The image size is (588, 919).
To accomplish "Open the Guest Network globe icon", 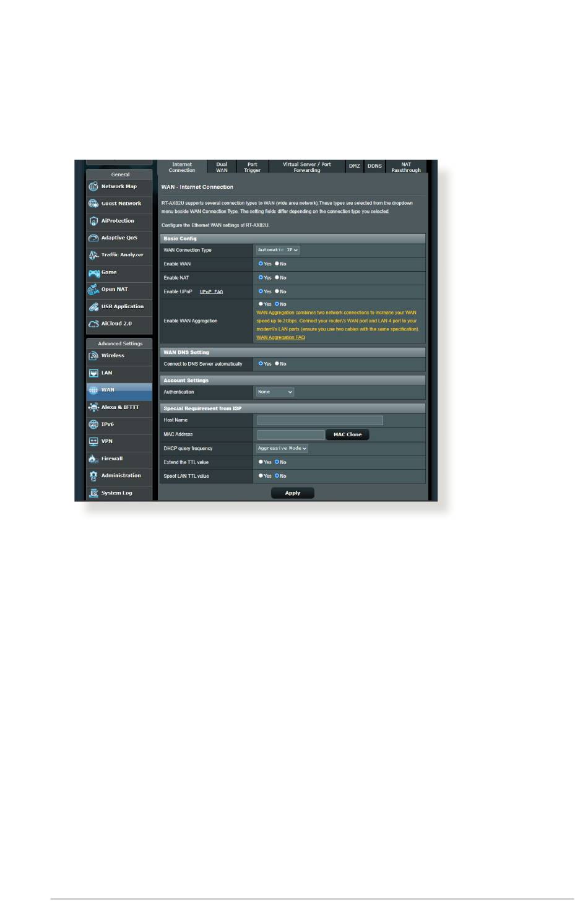I will coord(93,204).
